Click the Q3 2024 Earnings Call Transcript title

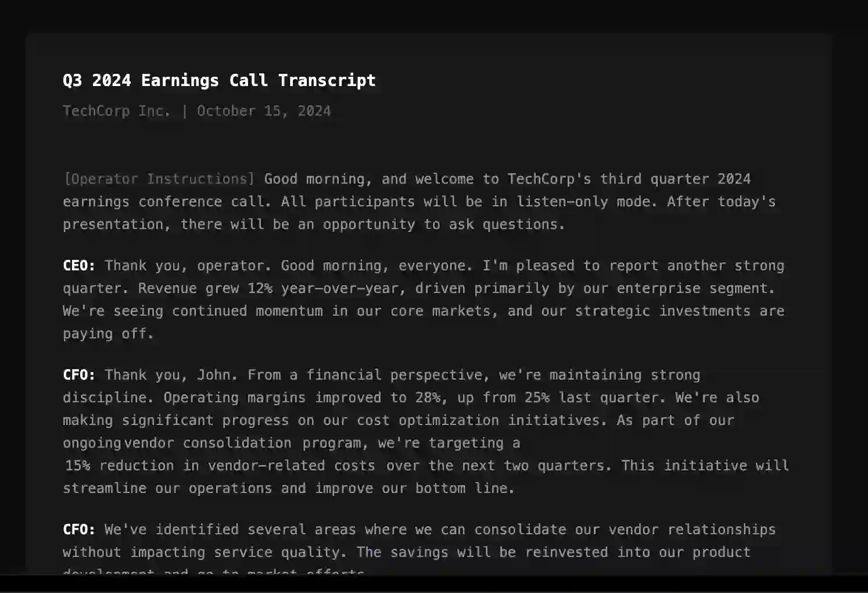coord(219,80)
